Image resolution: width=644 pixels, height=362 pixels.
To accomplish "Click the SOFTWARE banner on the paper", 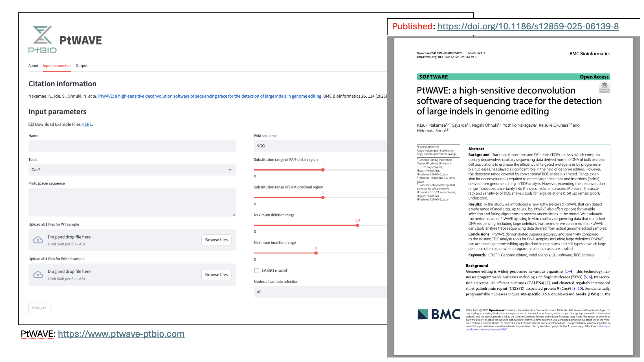I will coord(513,77).
